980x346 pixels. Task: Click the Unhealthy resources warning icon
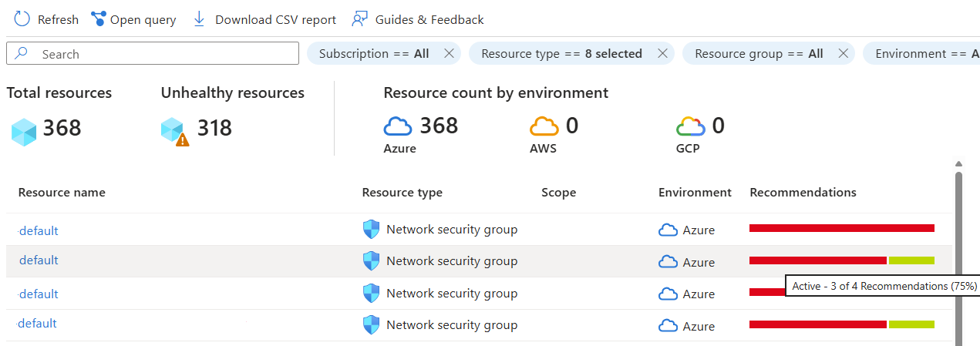[175, 131]
